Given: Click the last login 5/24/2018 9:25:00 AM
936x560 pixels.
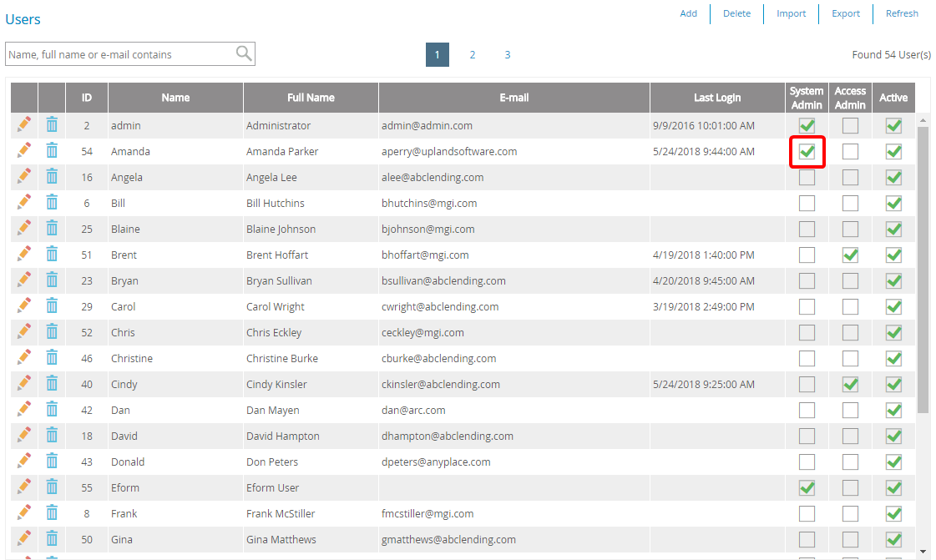Looking at the screenshot, I should [703, 384].
